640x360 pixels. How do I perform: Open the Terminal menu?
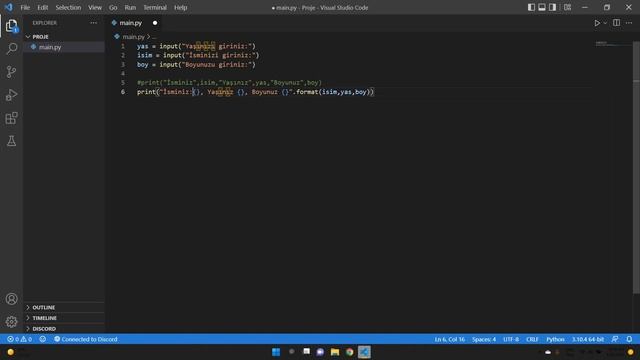[x=155, y=7]
